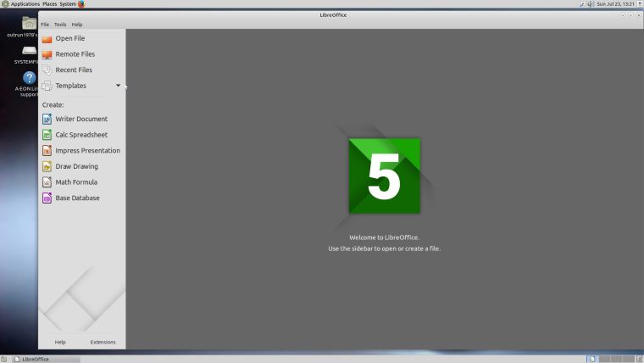Click the Open File folder icon
The image size is (644, 363).
tap(47, 39)
